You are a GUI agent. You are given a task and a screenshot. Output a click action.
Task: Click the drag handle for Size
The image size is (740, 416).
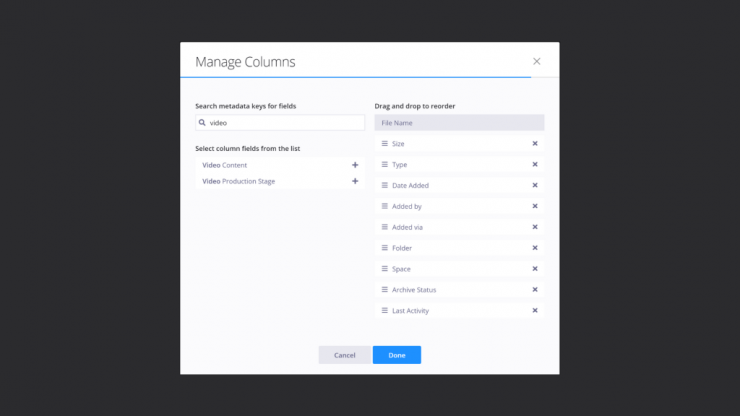(x=385, y=144)
